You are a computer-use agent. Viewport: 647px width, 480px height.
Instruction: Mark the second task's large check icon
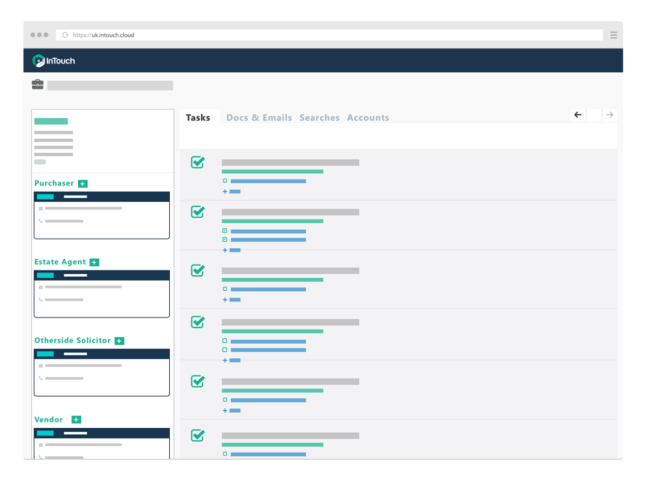click(198, 212)
